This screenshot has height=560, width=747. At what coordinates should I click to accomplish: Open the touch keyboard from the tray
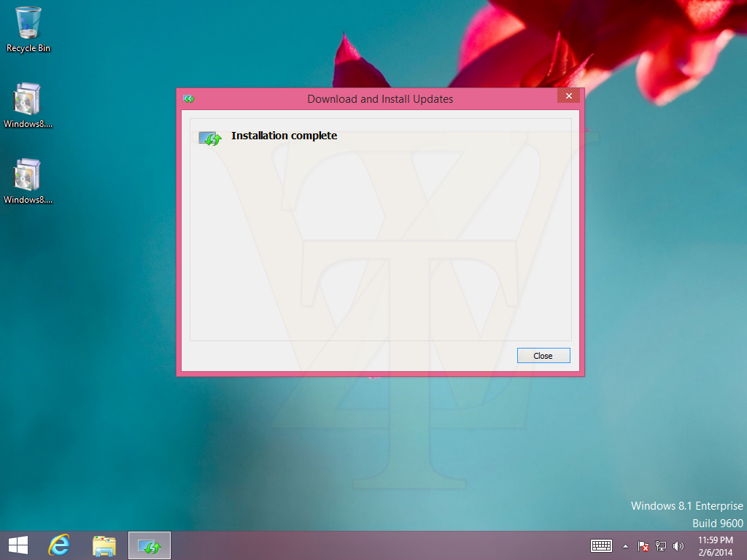coord(601,545)
